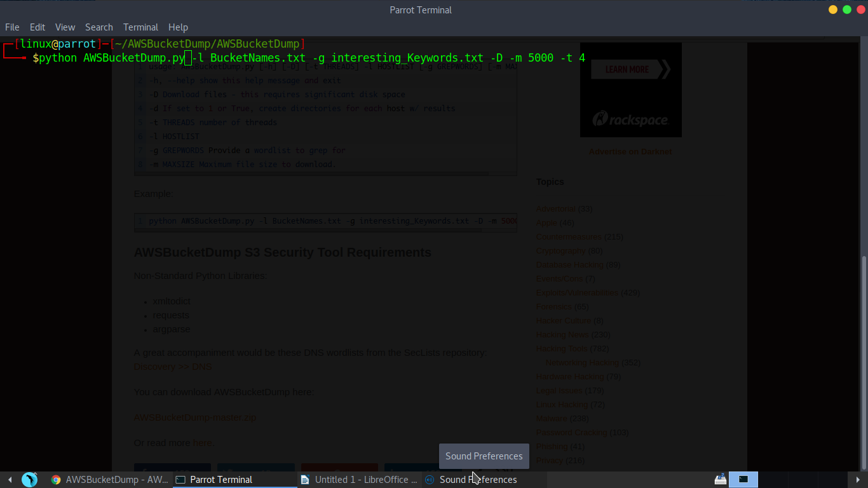Open the Search menu

(99, 27)
